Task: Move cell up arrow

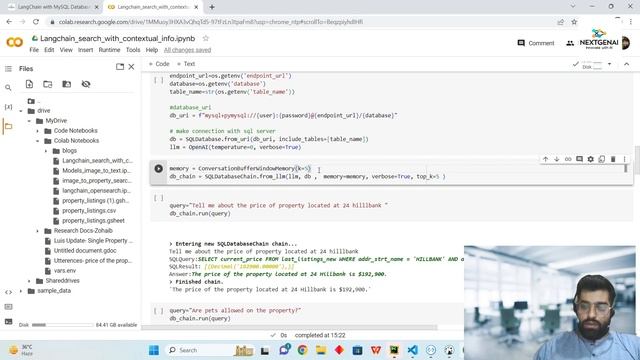Action: pyautogui.click(x=545, y=159)
